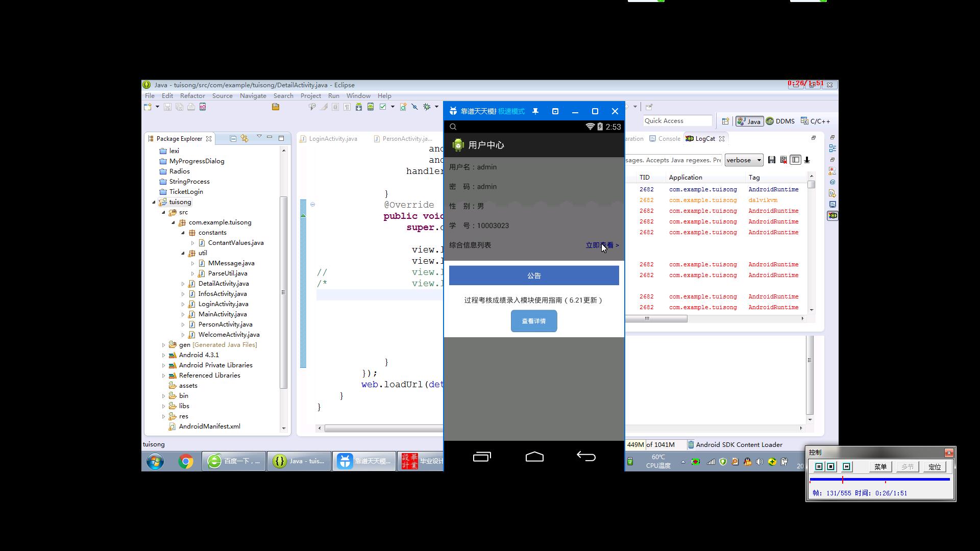
Task: Click the Clear log icon in LogCat
Action: [x=783, y=160]
